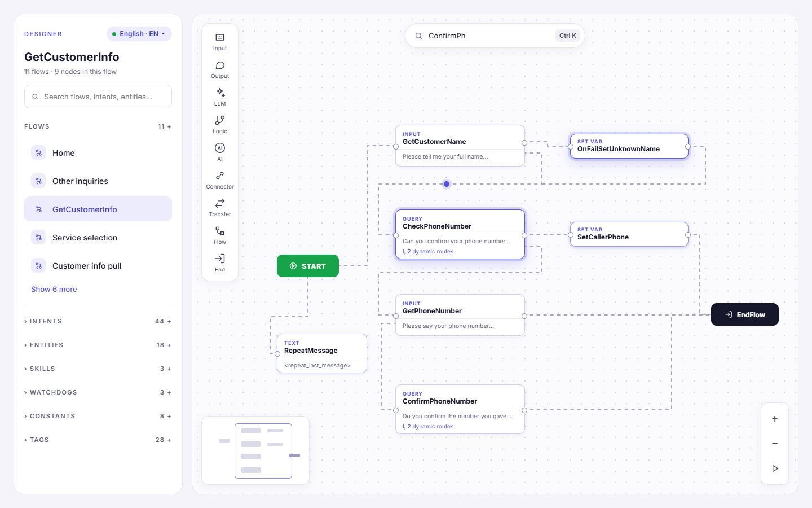Click dynamic routes link in CheckPhoneNumber
812x508 pixels.
tap(428, 252)
